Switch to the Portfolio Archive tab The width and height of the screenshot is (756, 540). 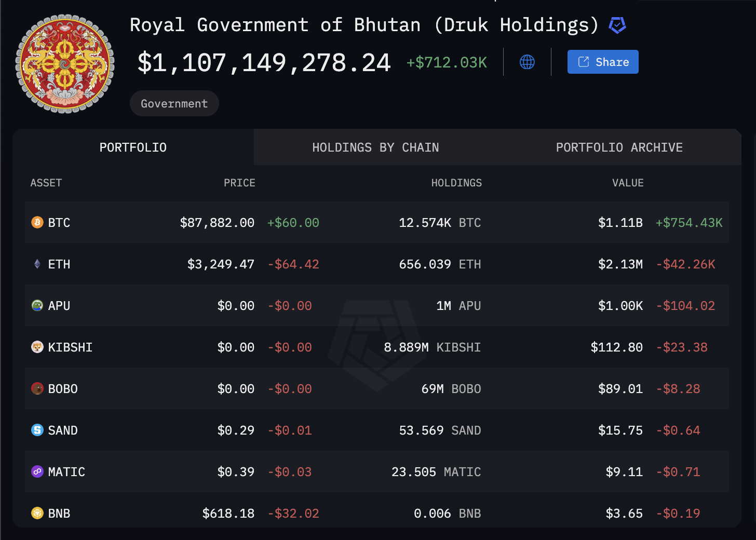619,147
